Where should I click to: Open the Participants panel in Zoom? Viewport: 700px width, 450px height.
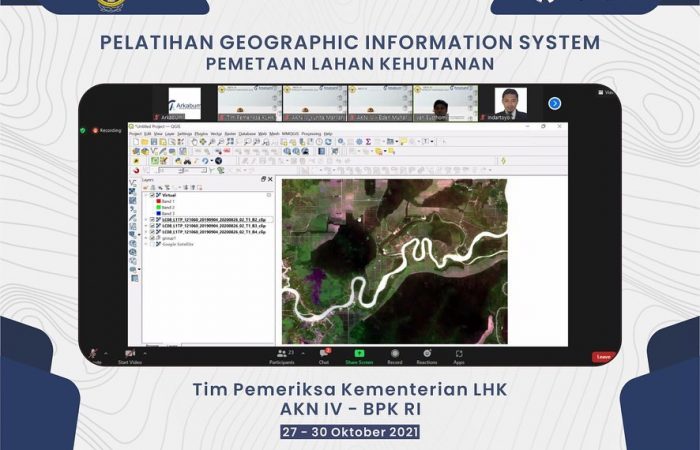tap(281, 354)
